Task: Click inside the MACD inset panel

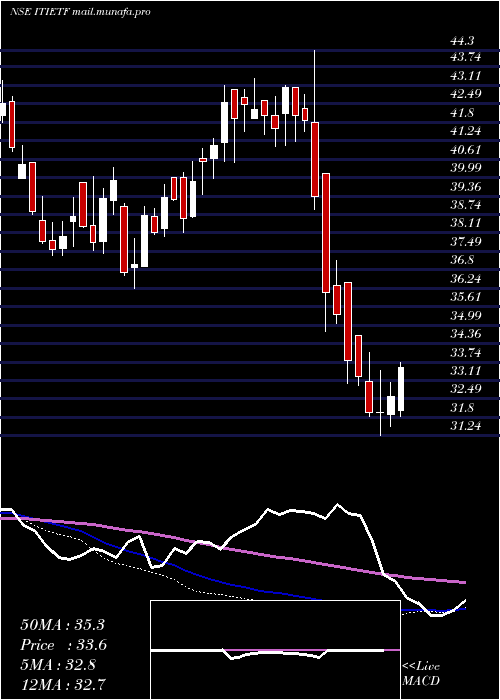Action: coord(275,650)
